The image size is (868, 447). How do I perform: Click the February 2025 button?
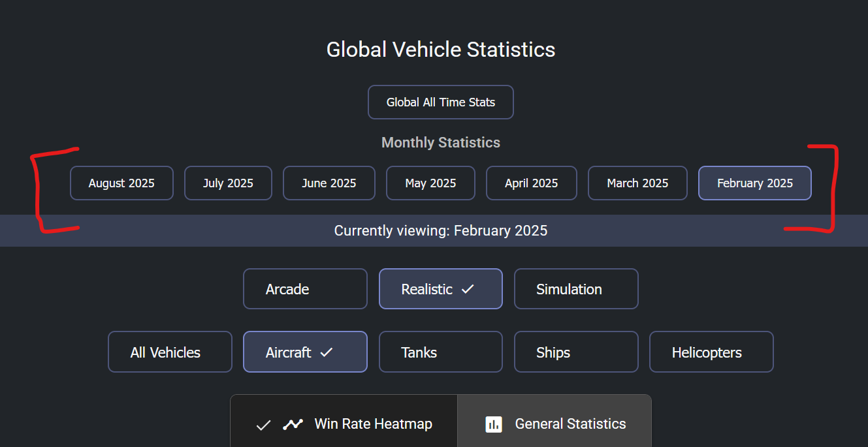[x=754, y=183]
